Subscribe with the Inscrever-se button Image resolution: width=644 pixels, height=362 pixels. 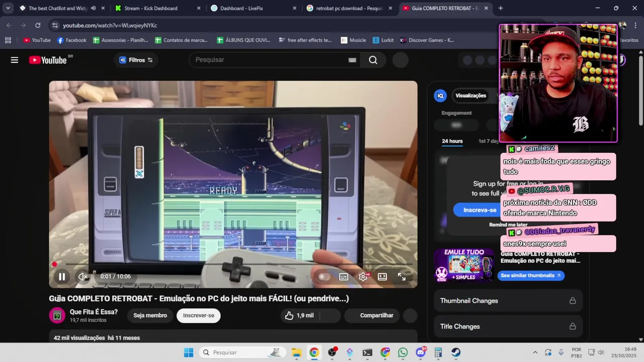pyautogui.click(x=198, y=315)
